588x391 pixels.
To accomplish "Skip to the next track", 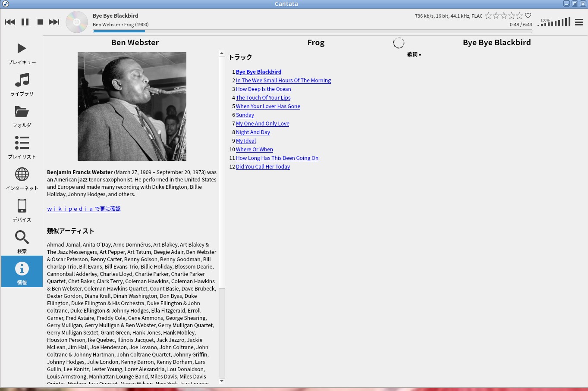I will click(x=54, y=22).
